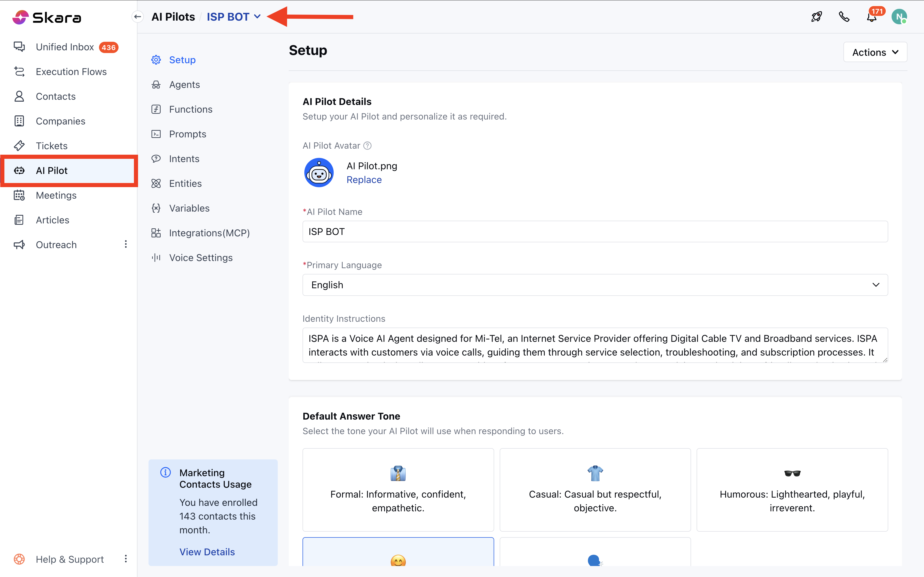The image size is (924, 577).
Task: Click the user profile avatar
Action: [x=899, y=17]
